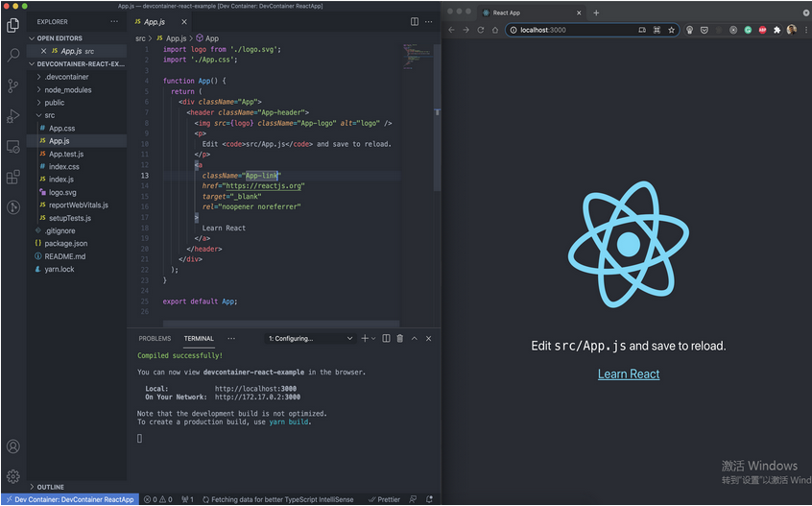Close the terminal panel
This screenshot has width=812, height=506.
pyautogui.click(x=428, y=338)
